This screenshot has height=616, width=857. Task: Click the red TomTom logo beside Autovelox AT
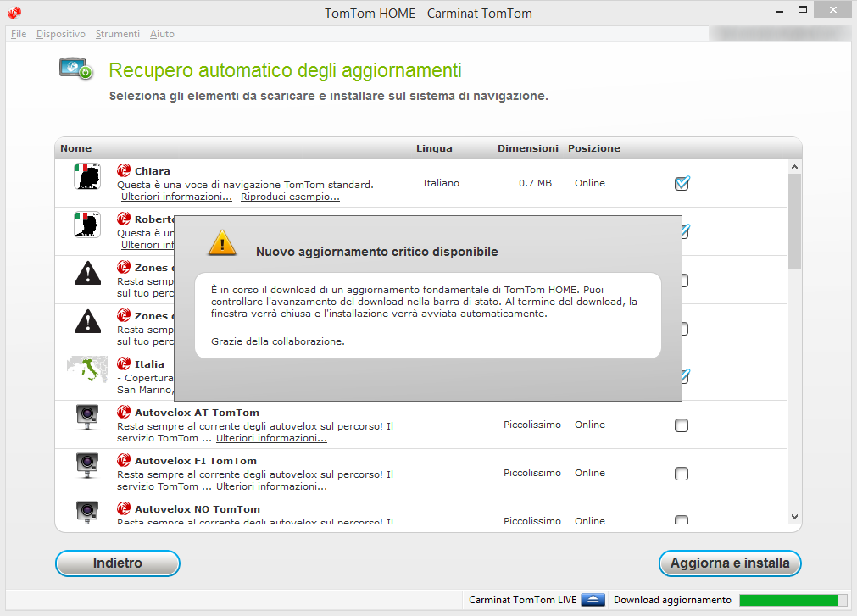[x=124, y=413]
